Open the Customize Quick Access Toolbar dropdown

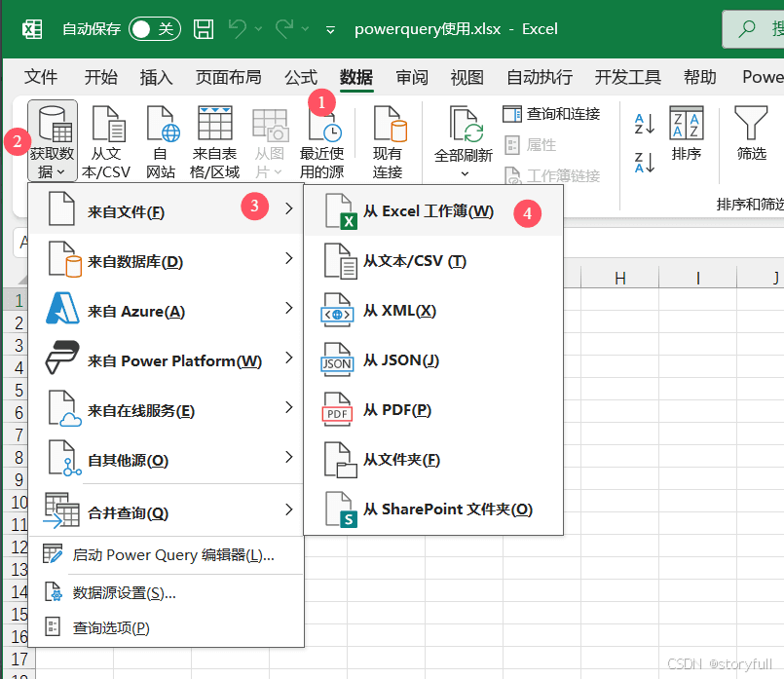[330, 30]
